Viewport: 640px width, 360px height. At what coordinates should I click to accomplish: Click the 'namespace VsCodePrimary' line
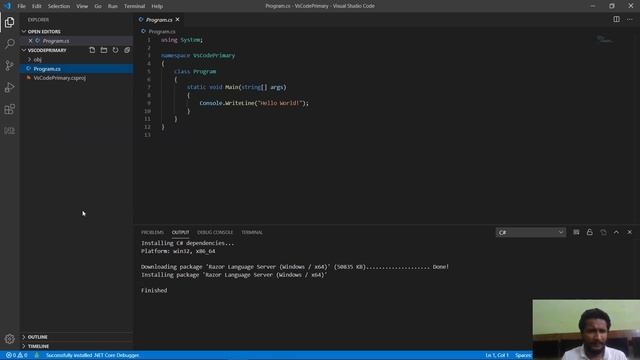(x=198, y=56)
